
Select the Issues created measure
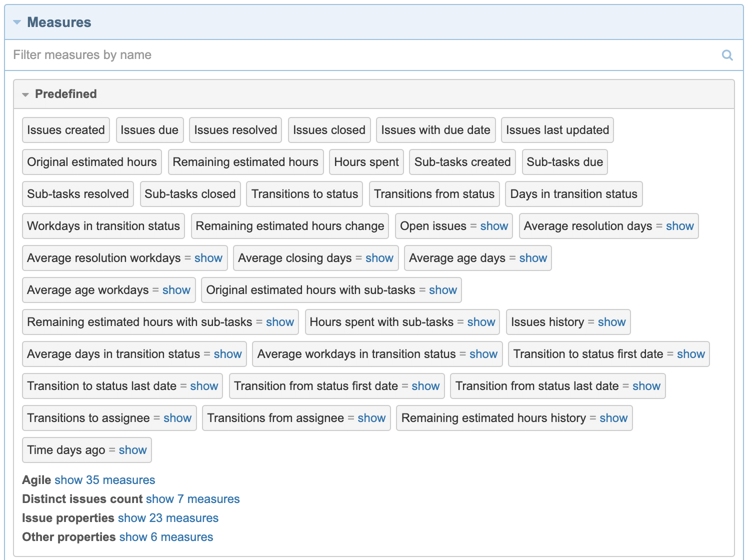click(x=66, y=130)
